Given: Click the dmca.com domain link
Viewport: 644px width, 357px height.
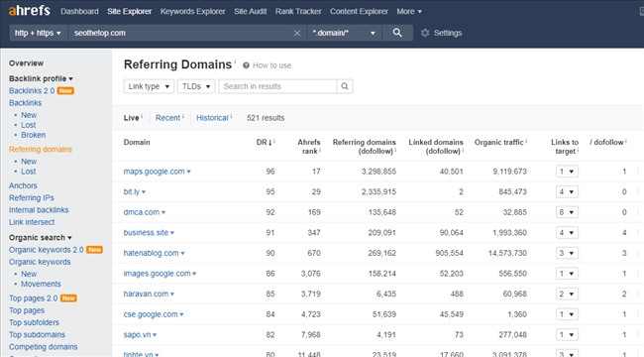Looking at the screenshot, I should pyautogui.click(x=142, y=212).
